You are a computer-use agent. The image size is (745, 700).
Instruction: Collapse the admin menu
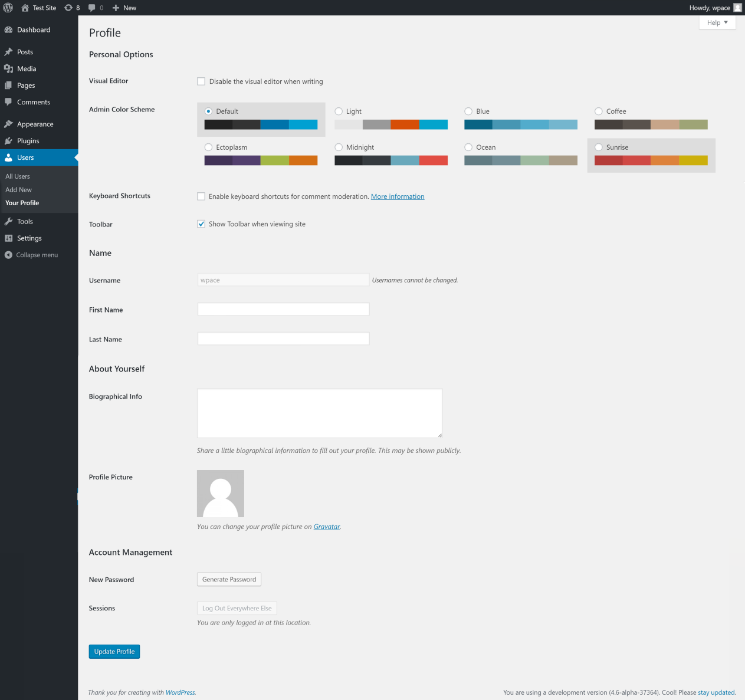[35, 255]
